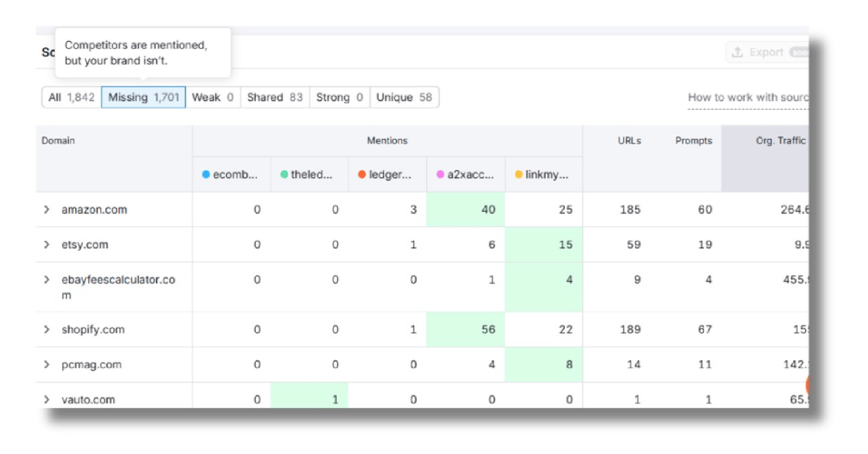Click the 6 a2xacc… mentions for etsy.com
Viewport: 868px width, 454px height.
point(491,244)
